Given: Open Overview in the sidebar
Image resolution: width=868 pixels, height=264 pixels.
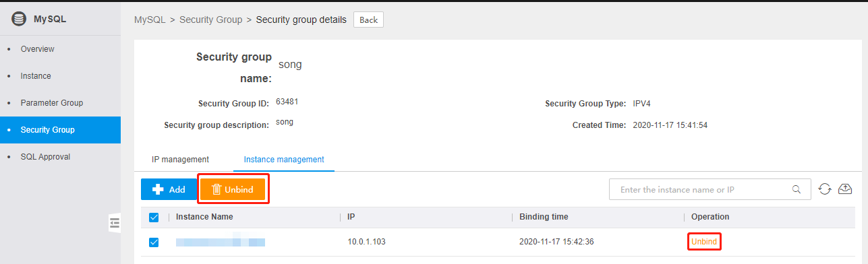Looking at the screenshot, I should point(37,49).
